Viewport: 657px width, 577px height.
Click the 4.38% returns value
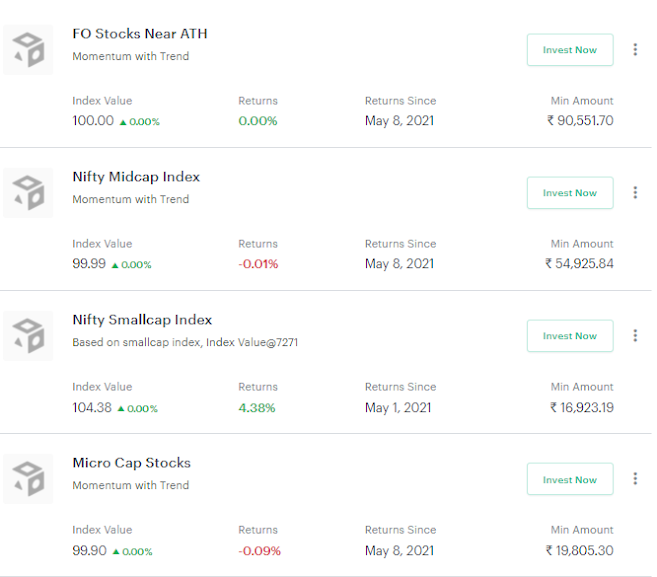257,408
